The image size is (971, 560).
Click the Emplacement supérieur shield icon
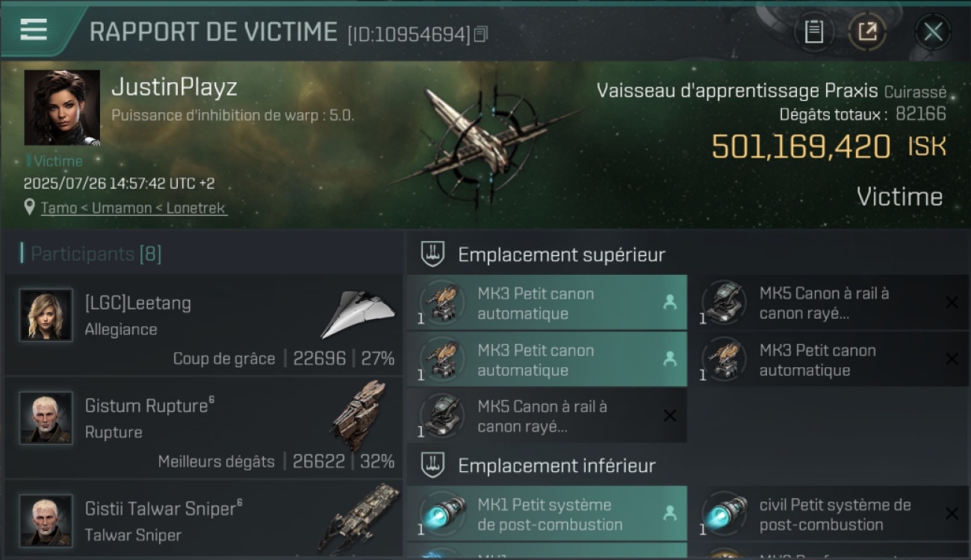[x=432, y=254]
